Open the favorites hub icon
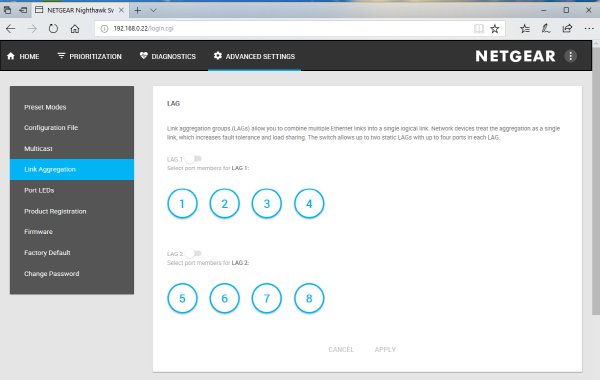Image resolution: width=600 pixels, height=380 pixels. pos(525,29)
